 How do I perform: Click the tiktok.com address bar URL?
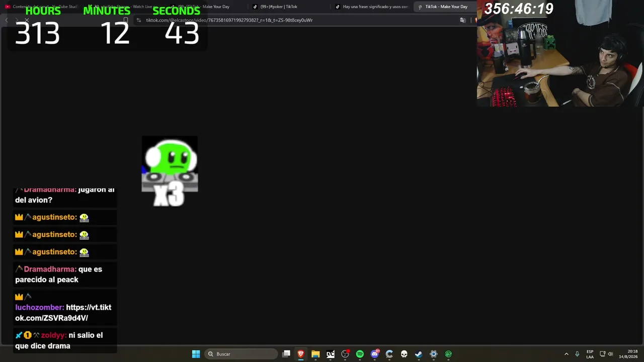coord(229,20)
